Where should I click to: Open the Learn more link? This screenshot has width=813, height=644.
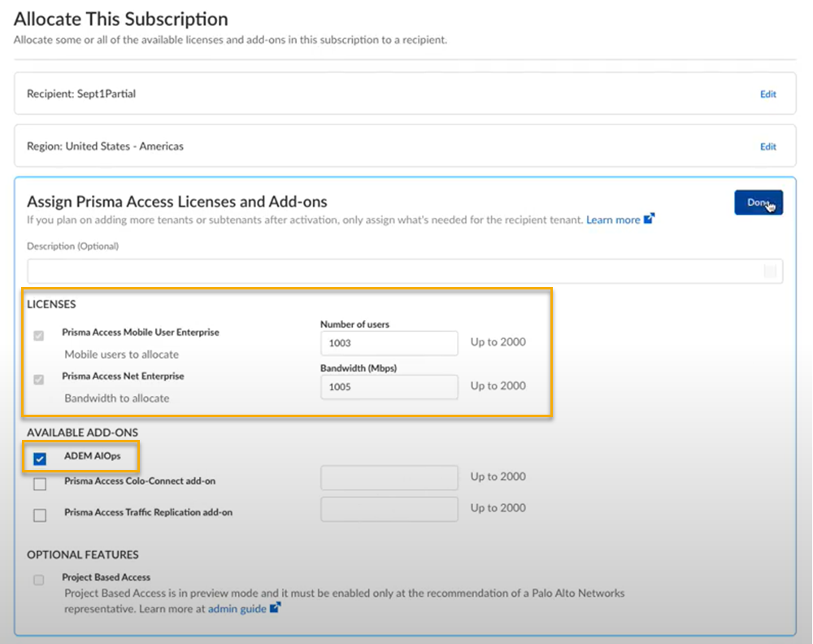[x=613, y=220]
